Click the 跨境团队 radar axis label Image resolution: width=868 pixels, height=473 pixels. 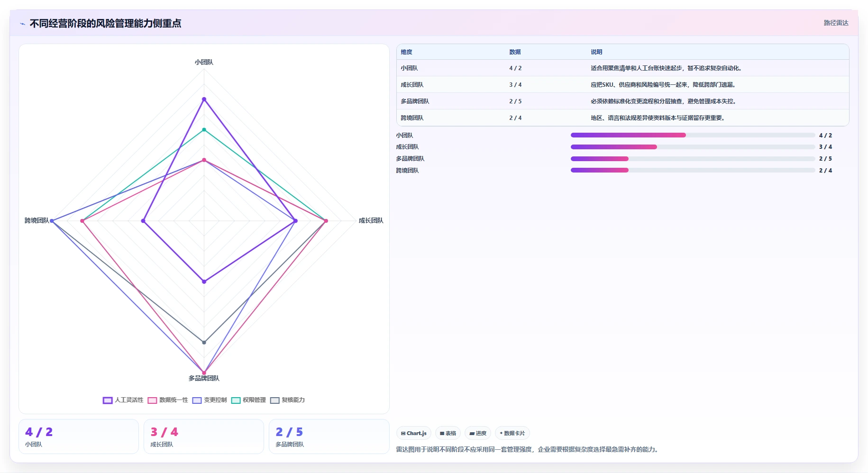[x=37, y=220]
